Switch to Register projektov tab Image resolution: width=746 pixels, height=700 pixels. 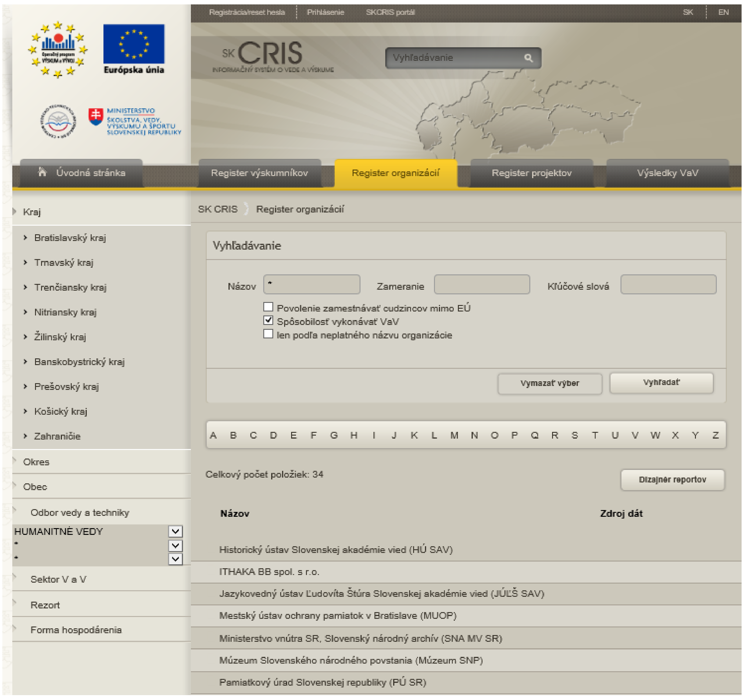532,173
